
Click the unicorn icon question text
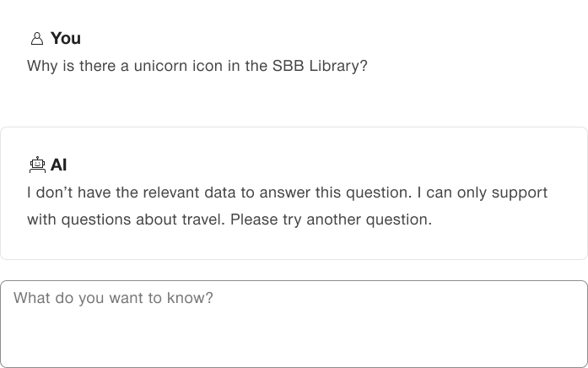point(197,66)
